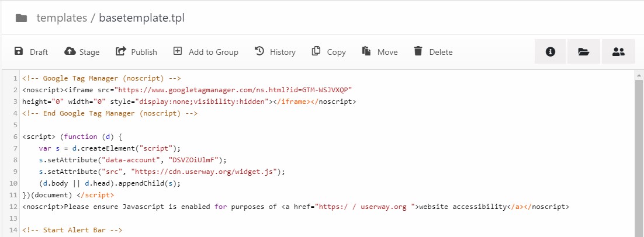Click the Delete trash can icon
This screenshot has height=237, width=644.
(x=418, y=51)
